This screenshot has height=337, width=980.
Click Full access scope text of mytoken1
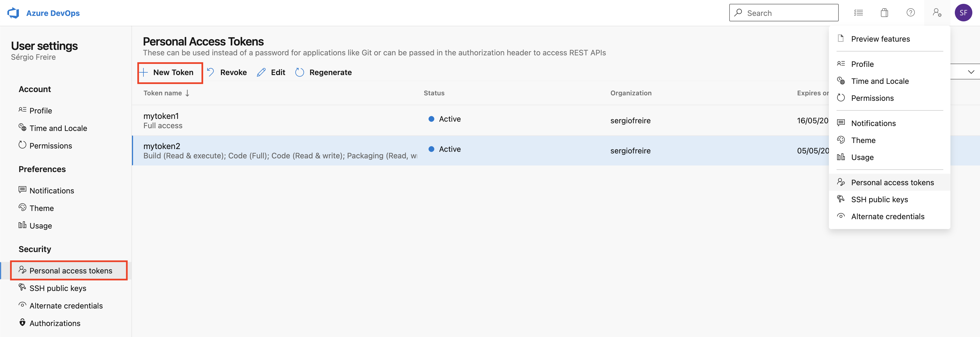point(163,126)
